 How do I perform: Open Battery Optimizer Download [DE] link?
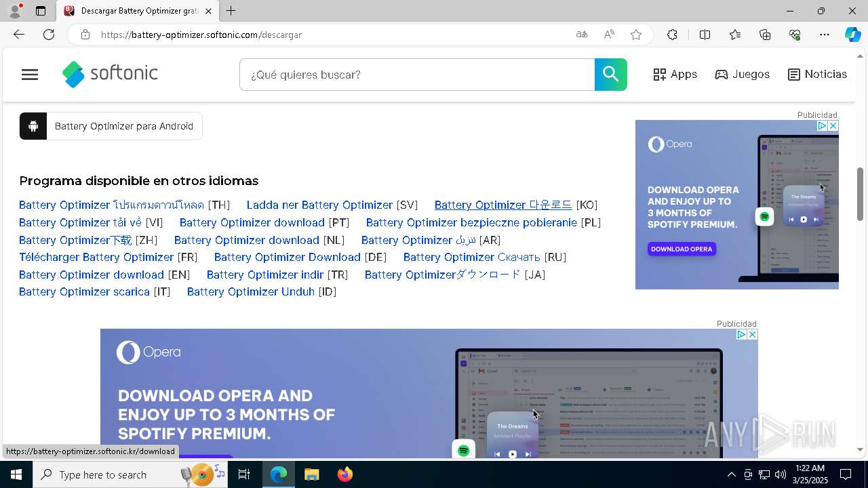point(288,257)
